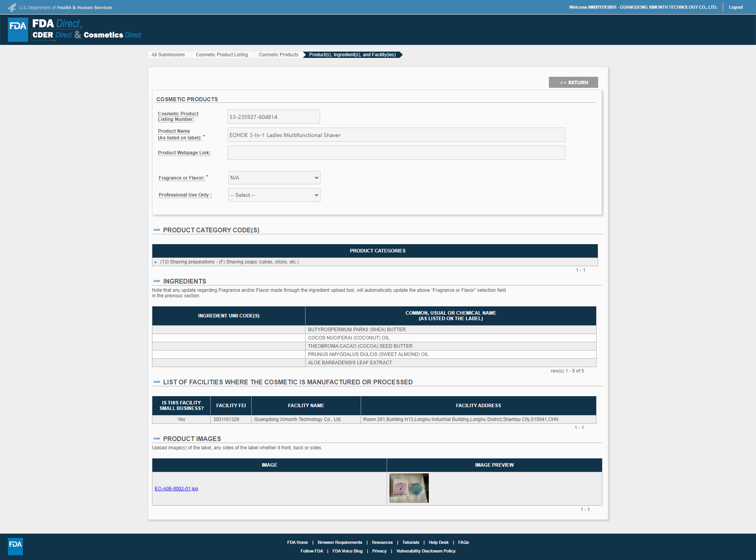Image resolution: width=756 pixels, height=560 pixels.
Task: Click facility FEI 3031161326 cell
Action: tap(231, 419)
